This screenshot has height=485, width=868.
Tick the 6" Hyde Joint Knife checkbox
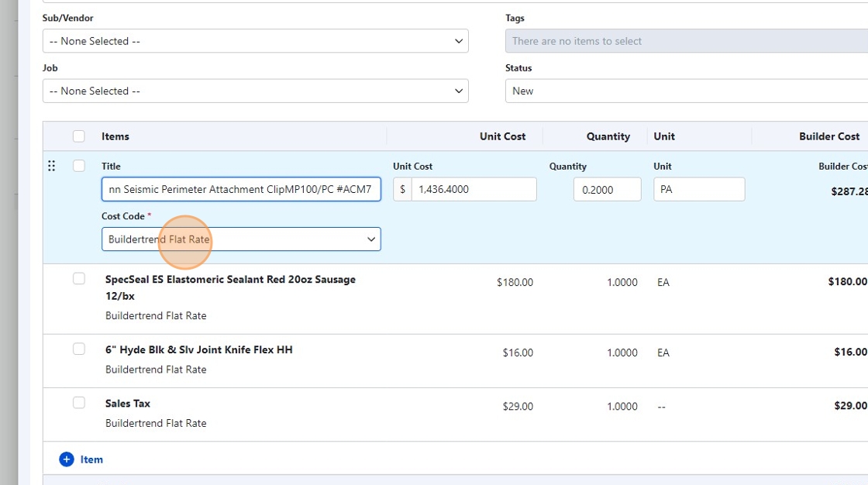click(79, 349)
